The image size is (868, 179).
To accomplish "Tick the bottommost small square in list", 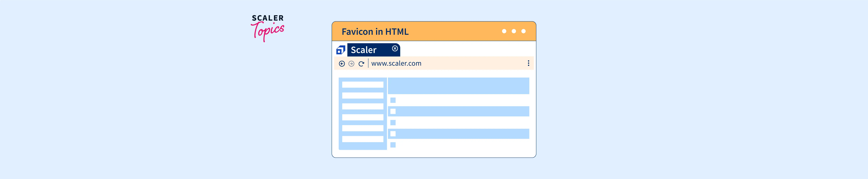I will 393,145.
